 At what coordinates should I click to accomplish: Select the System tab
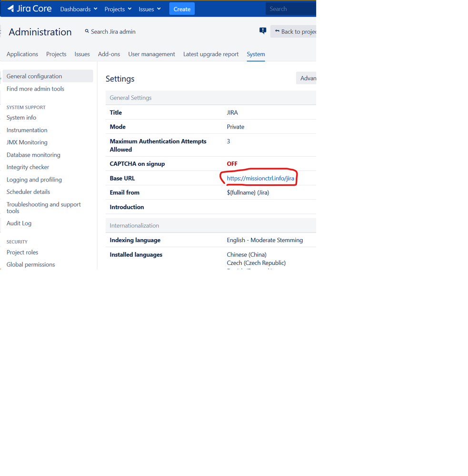pyautogui.click(x=256, y=54)
